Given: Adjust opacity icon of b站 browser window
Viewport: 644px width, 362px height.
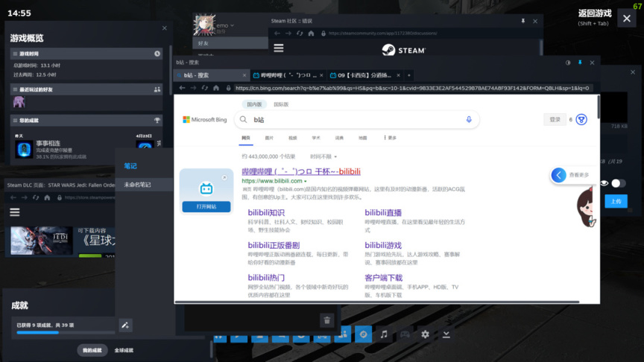Looking at the screenshot, I should click(x=568, y=63).
